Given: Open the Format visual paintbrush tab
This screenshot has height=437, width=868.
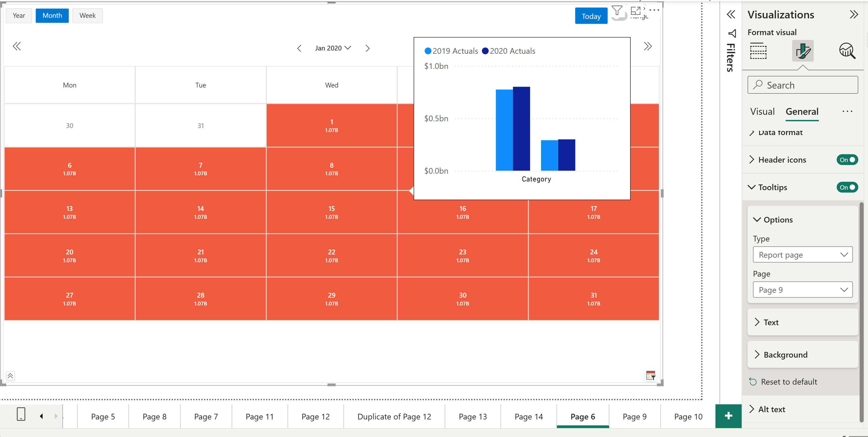Looking at the screenshot, I should [x=802, y=51].
